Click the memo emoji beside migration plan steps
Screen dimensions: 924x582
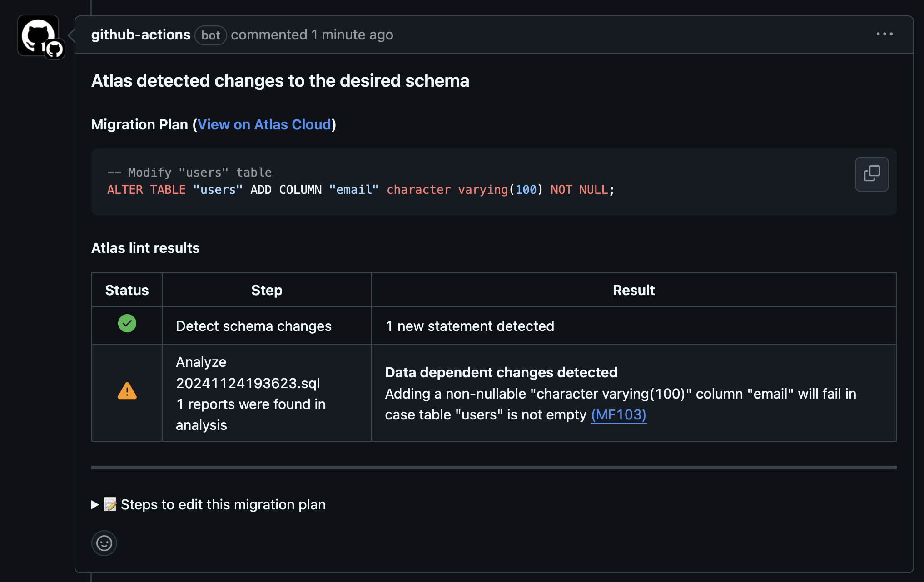109,504
